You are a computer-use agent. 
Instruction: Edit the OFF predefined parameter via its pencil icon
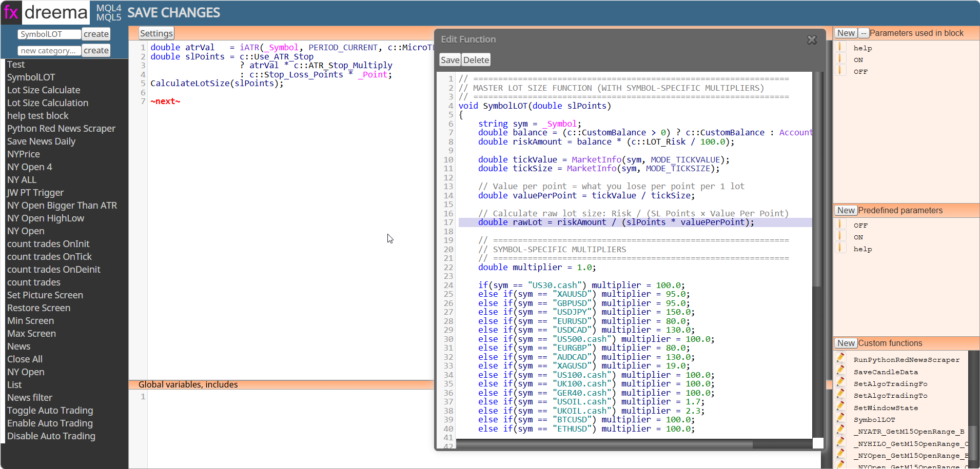point(840,225)
